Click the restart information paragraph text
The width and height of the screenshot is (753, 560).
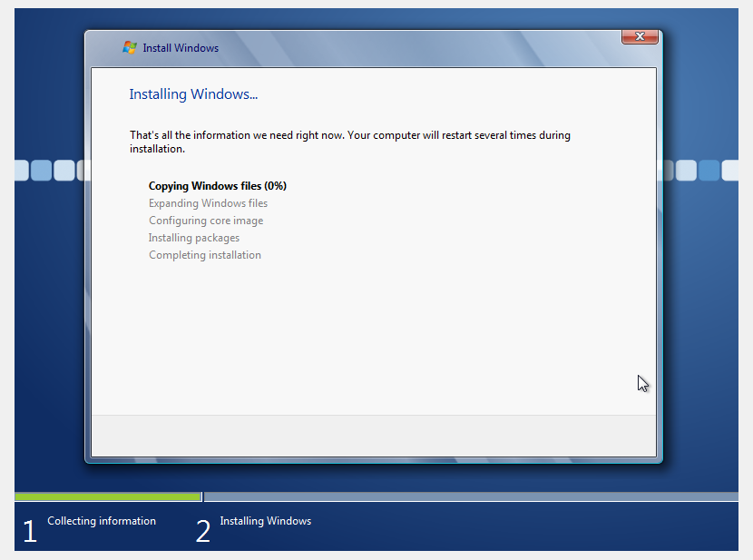tap(349, 142)
